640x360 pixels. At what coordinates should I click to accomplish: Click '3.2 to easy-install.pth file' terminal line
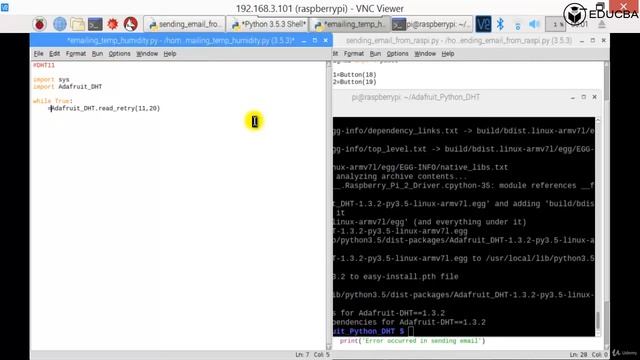396,277
